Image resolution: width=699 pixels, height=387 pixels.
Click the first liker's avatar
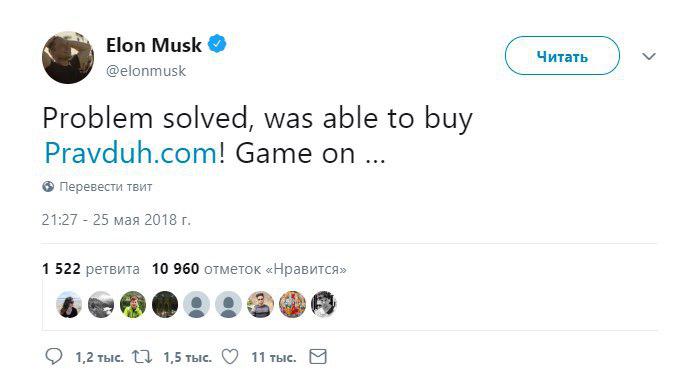69,305
